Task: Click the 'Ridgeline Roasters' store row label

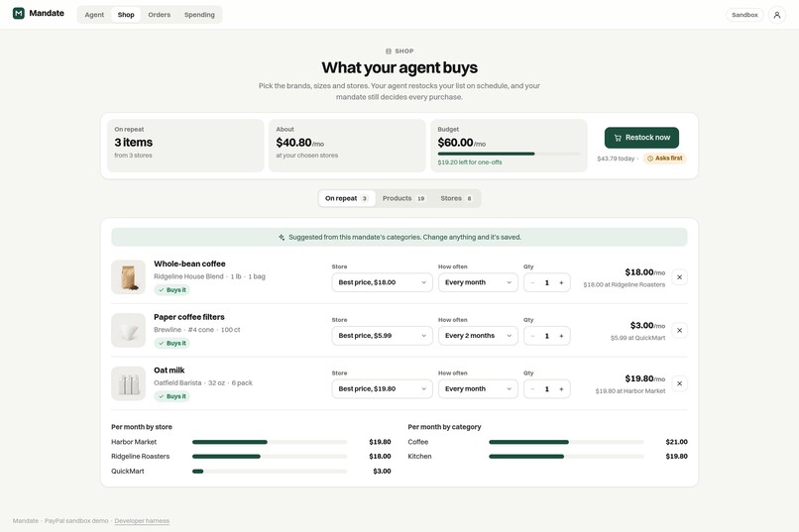Action: click(140, 456)
